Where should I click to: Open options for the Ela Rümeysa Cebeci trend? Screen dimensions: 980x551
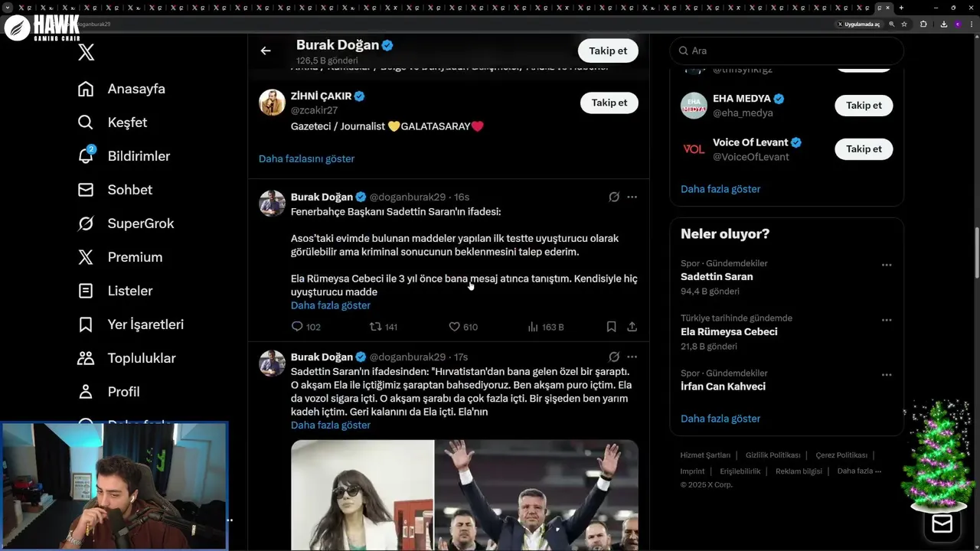tap(887, 320)
